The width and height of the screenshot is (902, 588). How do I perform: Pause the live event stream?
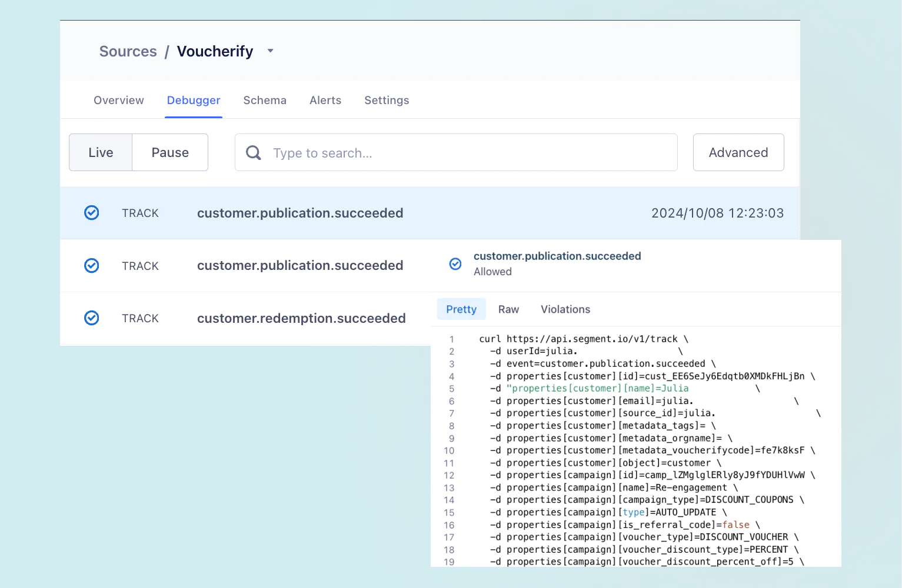170,152
